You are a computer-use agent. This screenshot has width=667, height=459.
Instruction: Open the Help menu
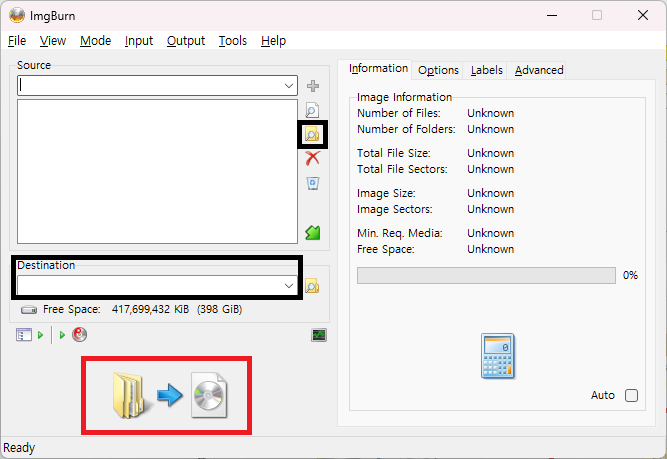[273, 41]
